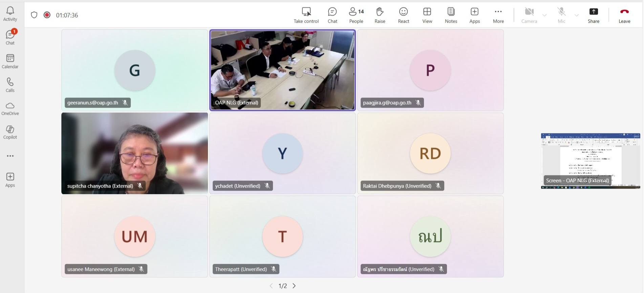Open OneDrive in the sidebar
The height and width of the screenshot is (293, 644).
pos(10,109)
